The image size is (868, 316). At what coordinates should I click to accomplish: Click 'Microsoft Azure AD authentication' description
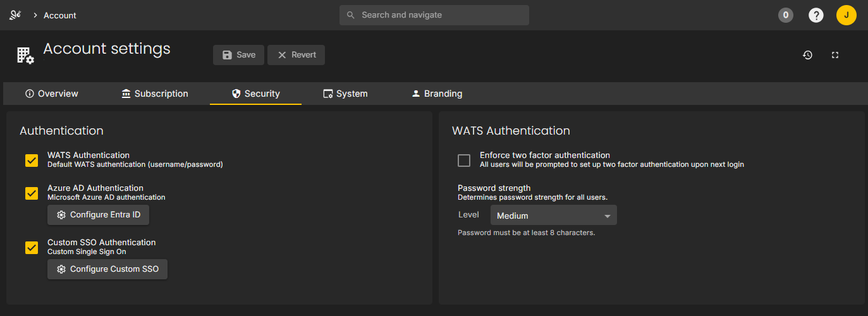tap(106, 197)
